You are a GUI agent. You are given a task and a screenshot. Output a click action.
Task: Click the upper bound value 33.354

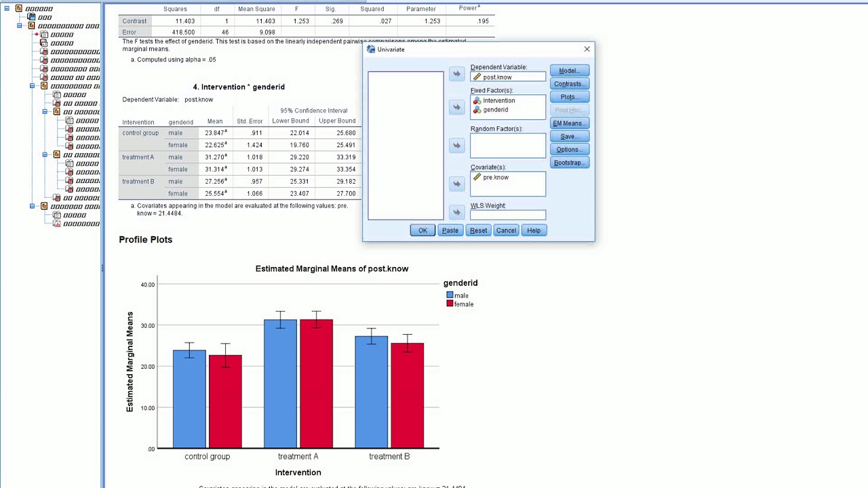click(346, 169)
